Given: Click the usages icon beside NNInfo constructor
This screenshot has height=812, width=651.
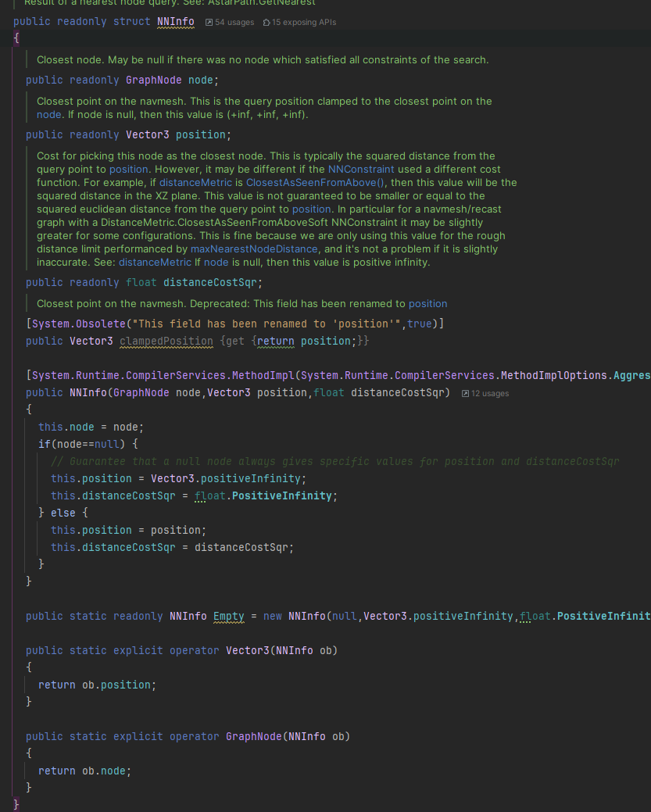Looking at the screenshot, I should point(466,393).
